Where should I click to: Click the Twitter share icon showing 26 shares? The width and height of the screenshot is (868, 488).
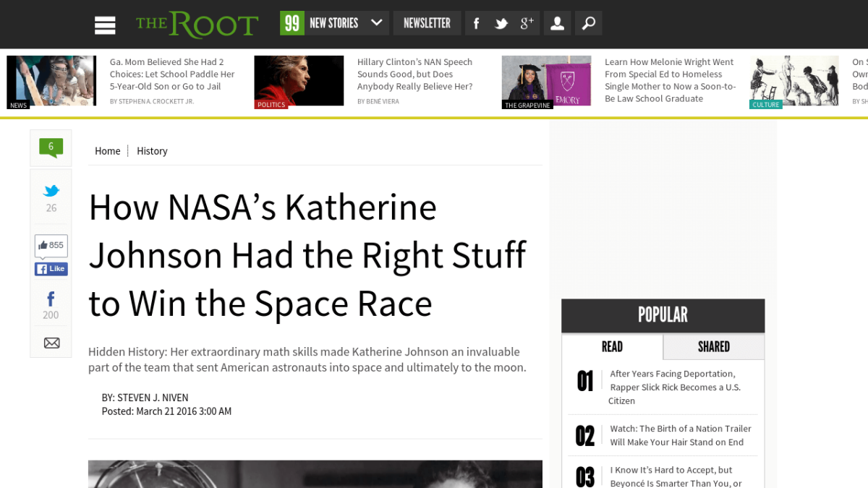51,197
